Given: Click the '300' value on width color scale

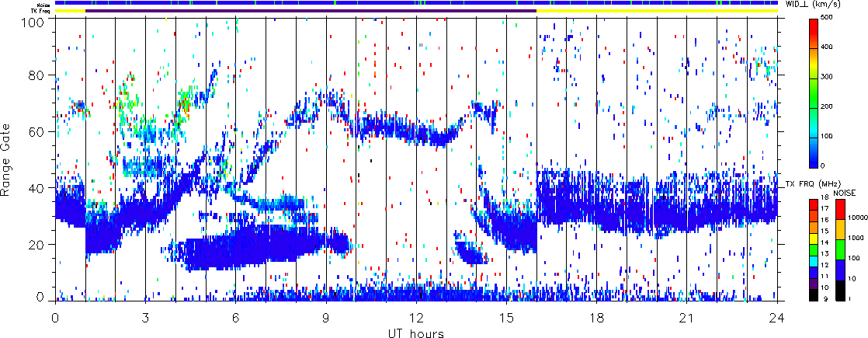Looking at the screenshot, I should point(827,78).
